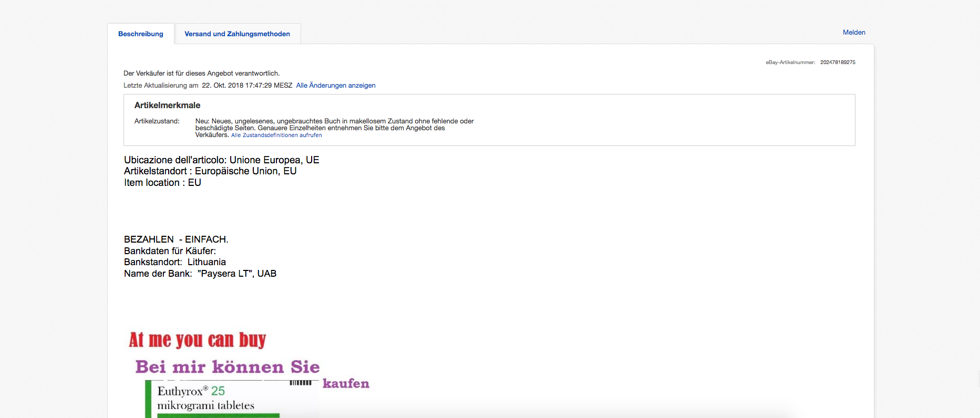Click the purple 'Bei mir können Sie' graphic
The image size is (980, 418).
tap(227, 367)
